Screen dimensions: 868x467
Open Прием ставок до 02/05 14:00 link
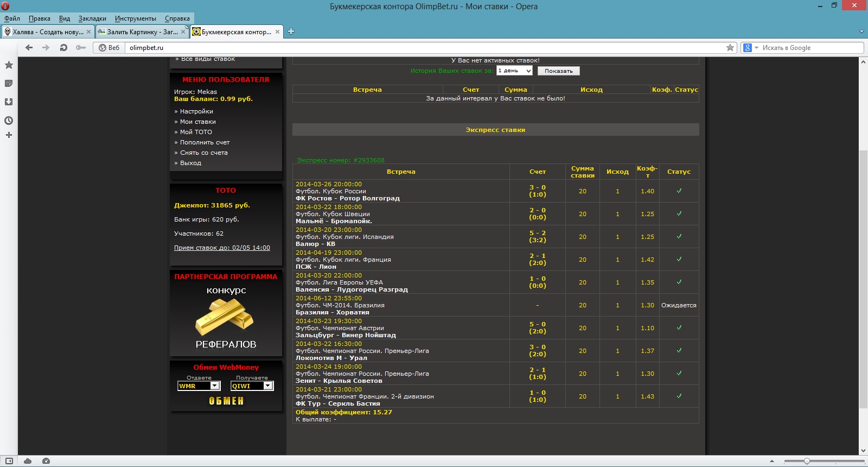point(222,248)
